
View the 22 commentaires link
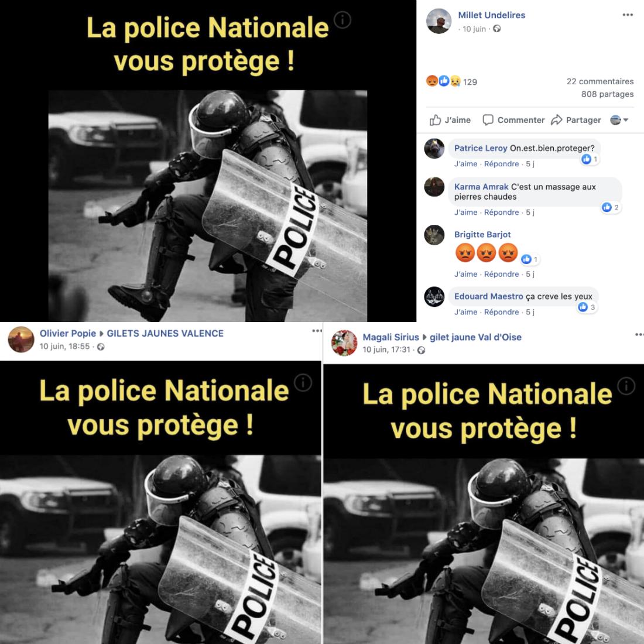600,81
